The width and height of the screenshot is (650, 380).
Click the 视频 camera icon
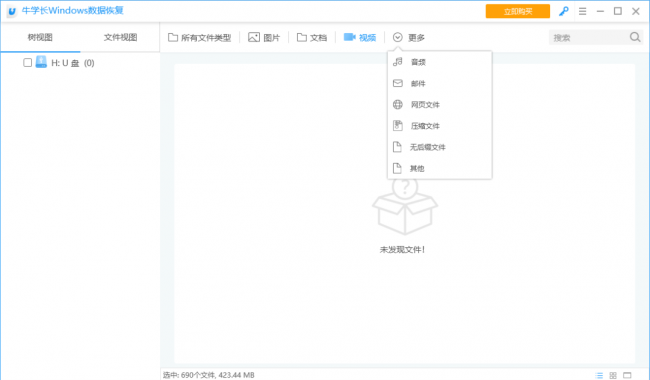coord(349,37)
